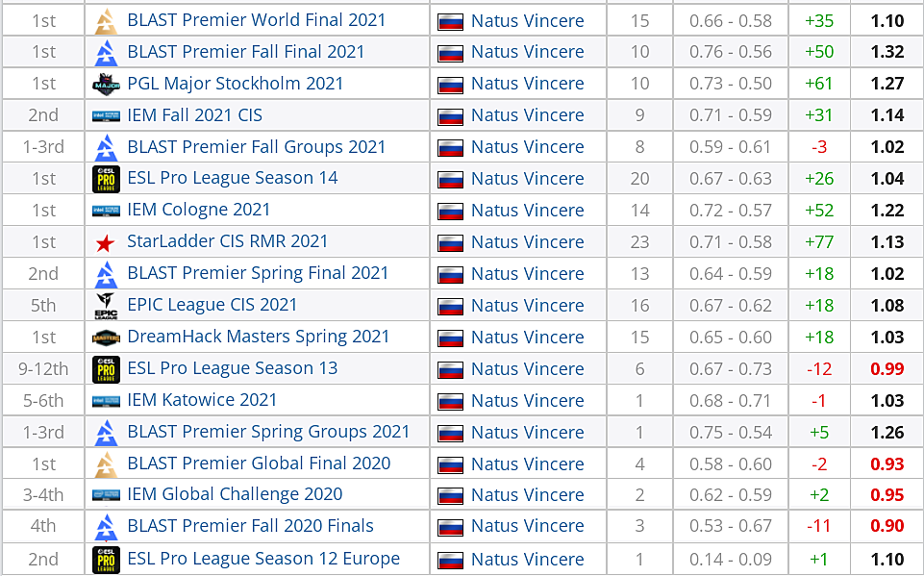Click the flag icon in the PGL Major Stockholm row
Image resolution: width=924 pixels, height=576 pixels.
[451, 85]
